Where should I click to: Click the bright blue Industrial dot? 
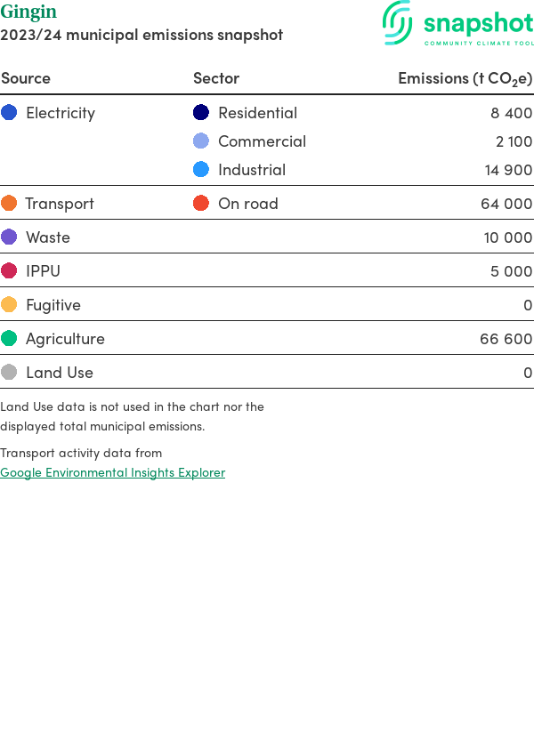201,169
